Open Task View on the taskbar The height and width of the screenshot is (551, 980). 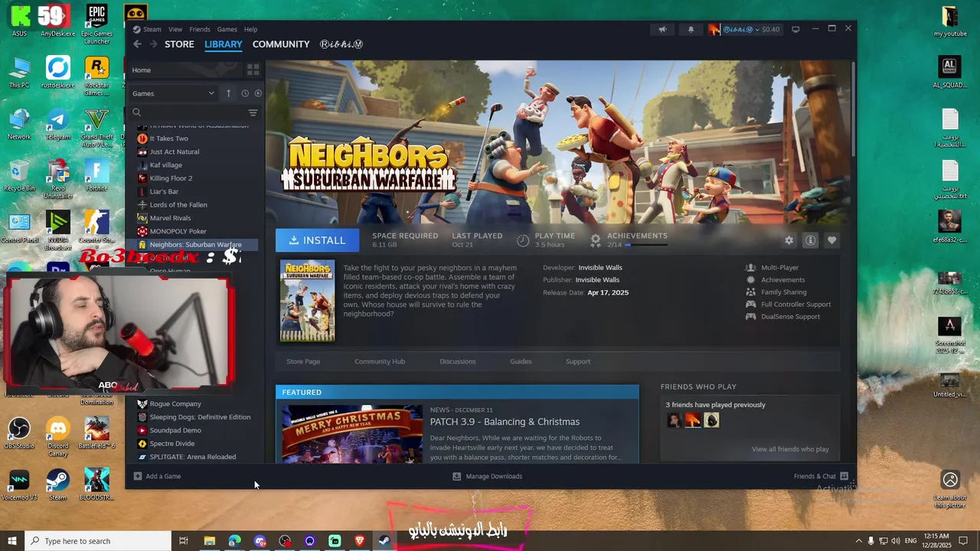pos(184,541)
